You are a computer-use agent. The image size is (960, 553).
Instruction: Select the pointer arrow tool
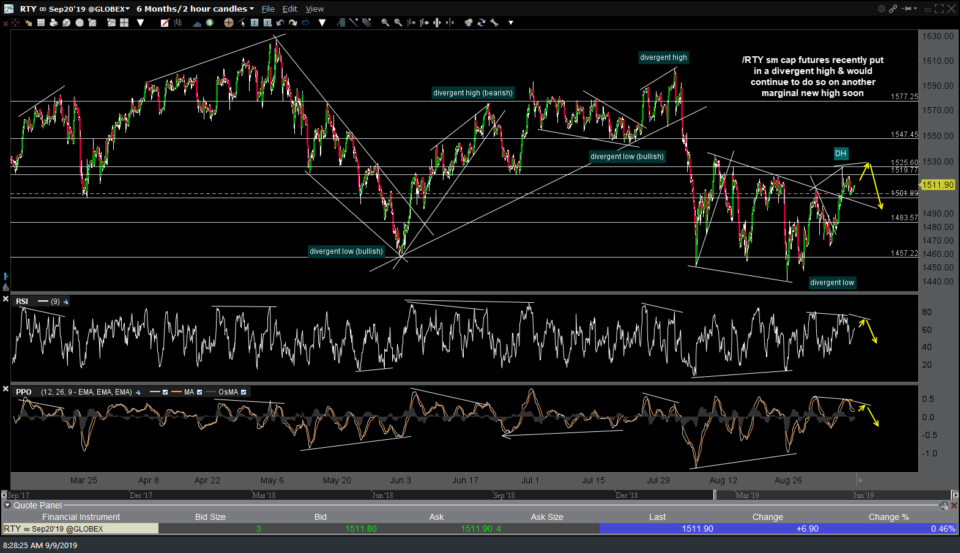click(x=241, y=23)
